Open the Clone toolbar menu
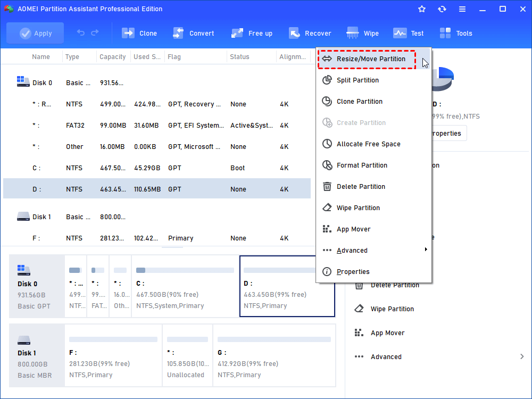Screen dimensions: 532x399 [x=139, y=33]
